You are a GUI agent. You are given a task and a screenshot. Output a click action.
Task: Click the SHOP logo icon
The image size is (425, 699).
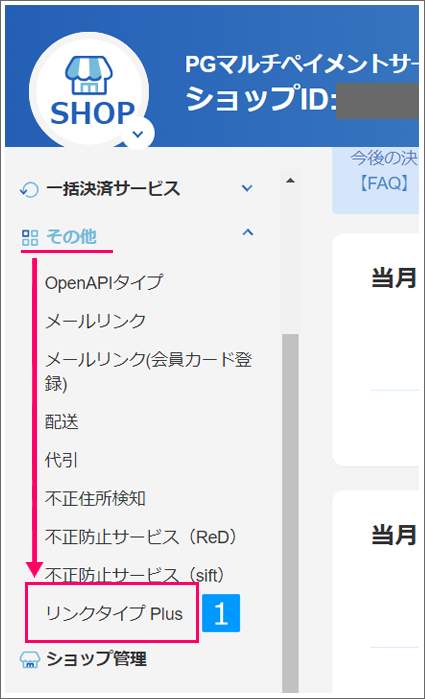[x=89, y=90]
